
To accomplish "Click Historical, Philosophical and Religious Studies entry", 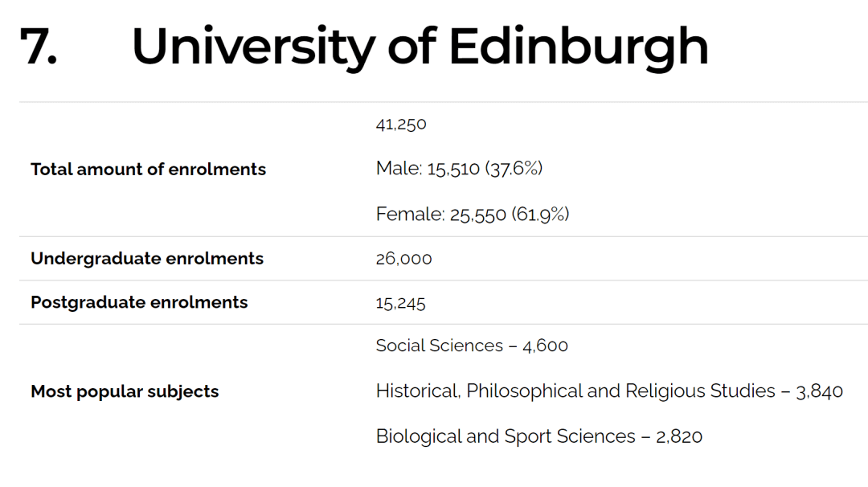I will point(609,391).
